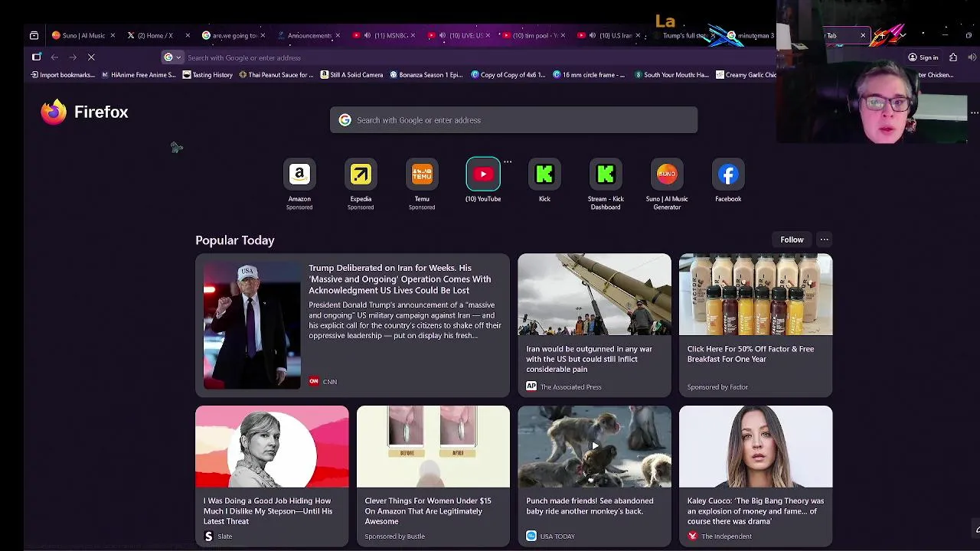Close the Announcements tab
This screenshot has width=980, height=551.
pyautogui.click(x=338, y=35)
